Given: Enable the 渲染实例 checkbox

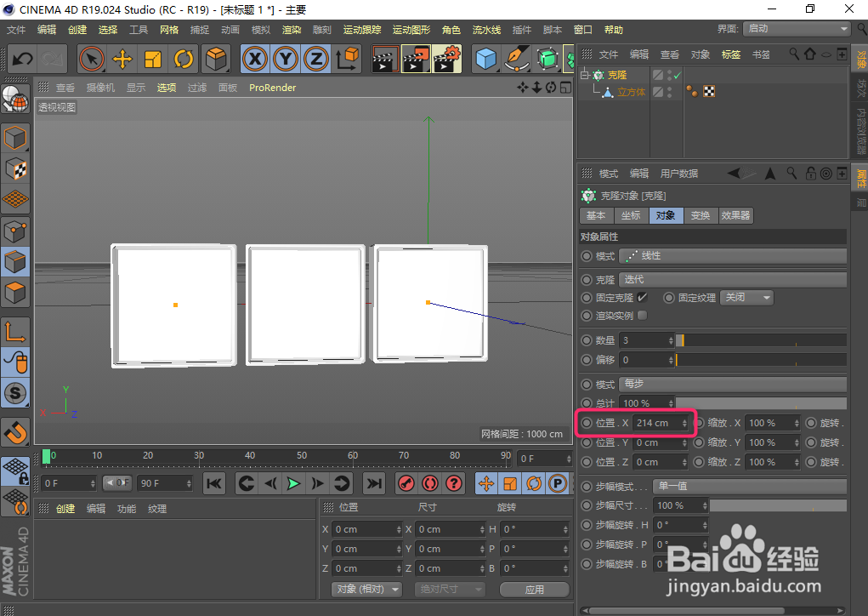Looking at the screenshot, I should point(642,316).
